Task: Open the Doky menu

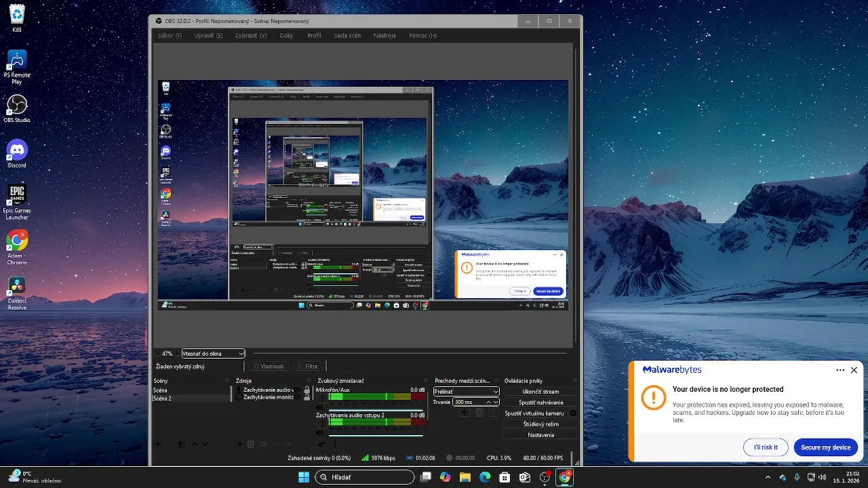Action: (x=286, y=35)
